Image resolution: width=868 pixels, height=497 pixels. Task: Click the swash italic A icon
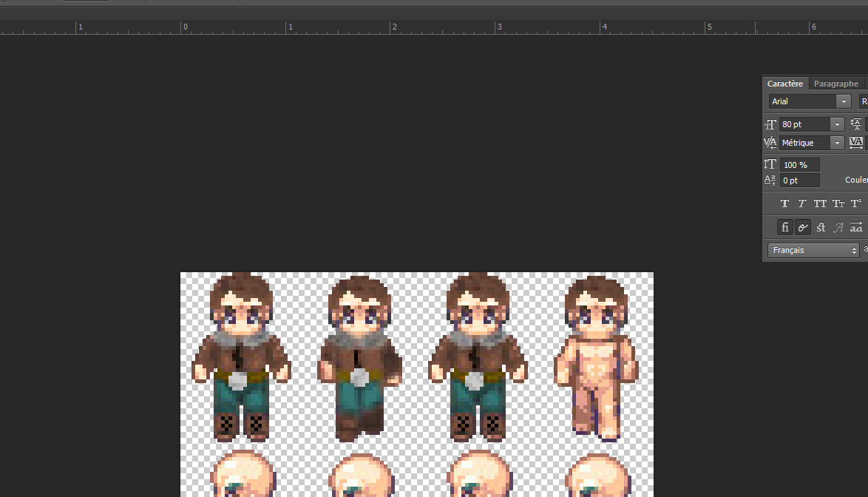pyautogui.click(x=838, y=228)
